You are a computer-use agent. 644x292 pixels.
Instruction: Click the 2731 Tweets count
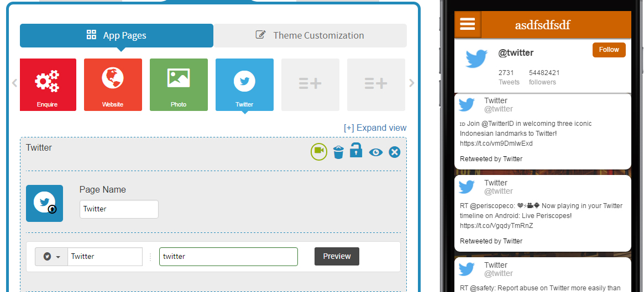(x=509, y=77)
